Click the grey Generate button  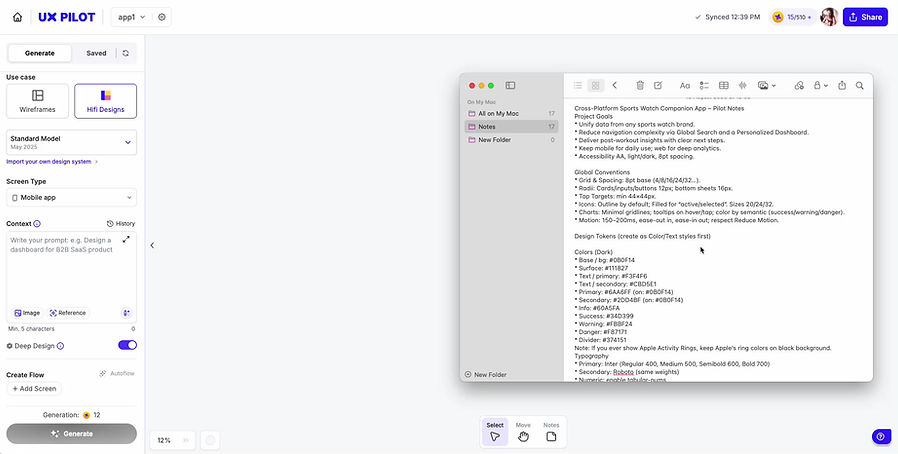[x=72, y=433]
